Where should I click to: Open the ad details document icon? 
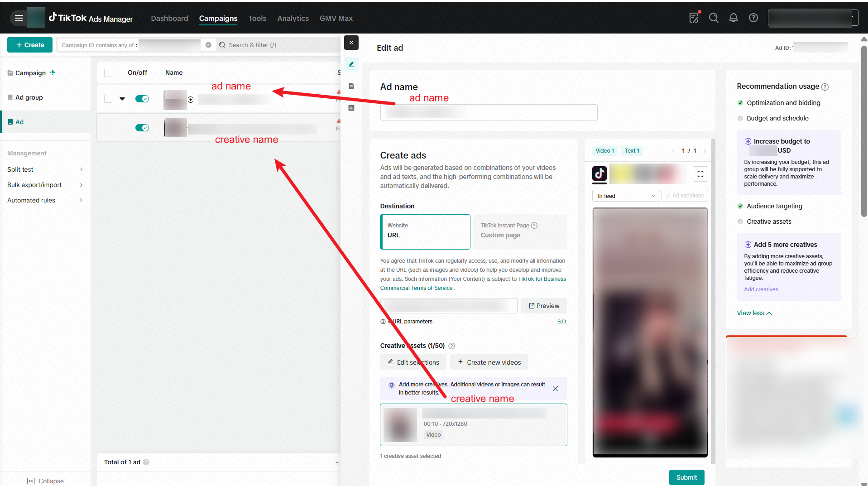pyautogui.click(x=351, y=86)
